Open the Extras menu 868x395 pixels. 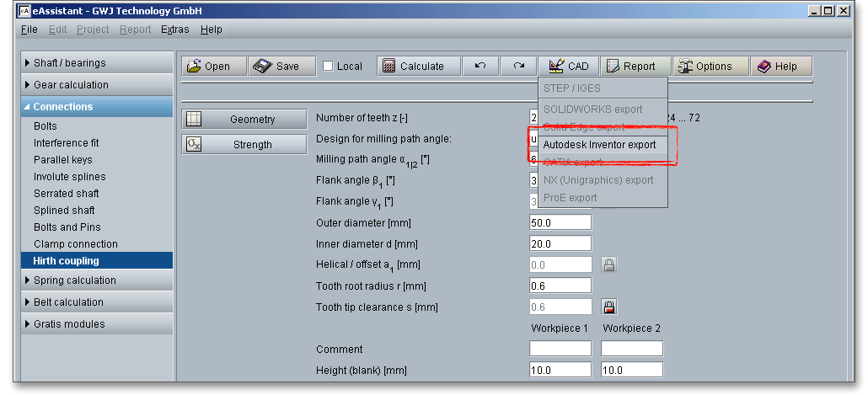175,29
